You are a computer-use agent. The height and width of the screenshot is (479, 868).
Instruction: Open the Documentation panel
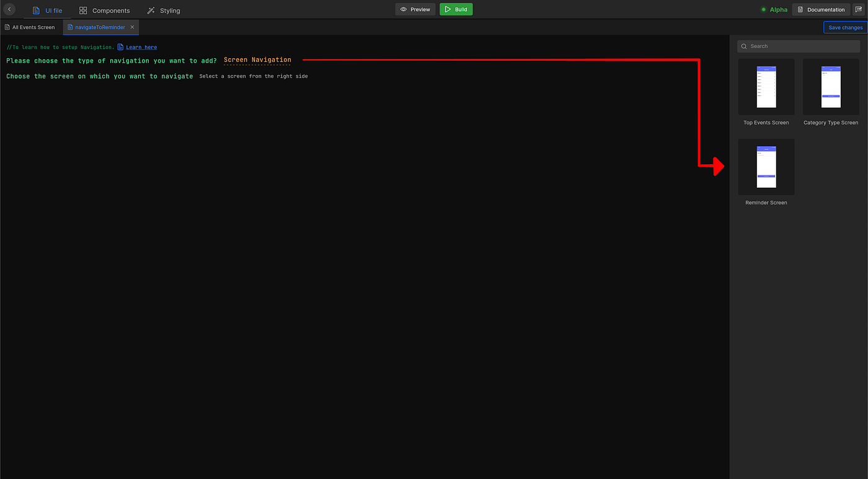click(x=821, y=9)
